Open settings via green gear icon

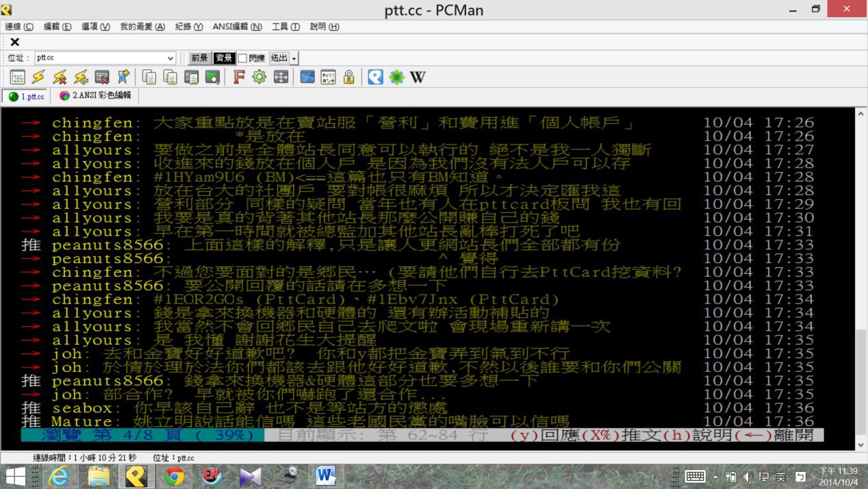[x=259, y=77]
